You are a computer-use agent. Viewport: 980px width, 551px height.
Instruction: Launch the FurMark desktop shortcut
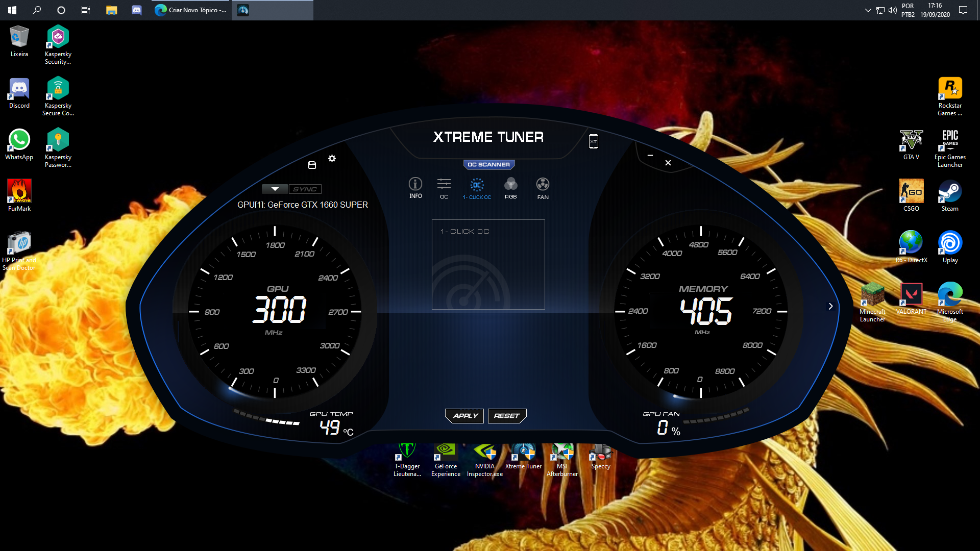[19, 195]
